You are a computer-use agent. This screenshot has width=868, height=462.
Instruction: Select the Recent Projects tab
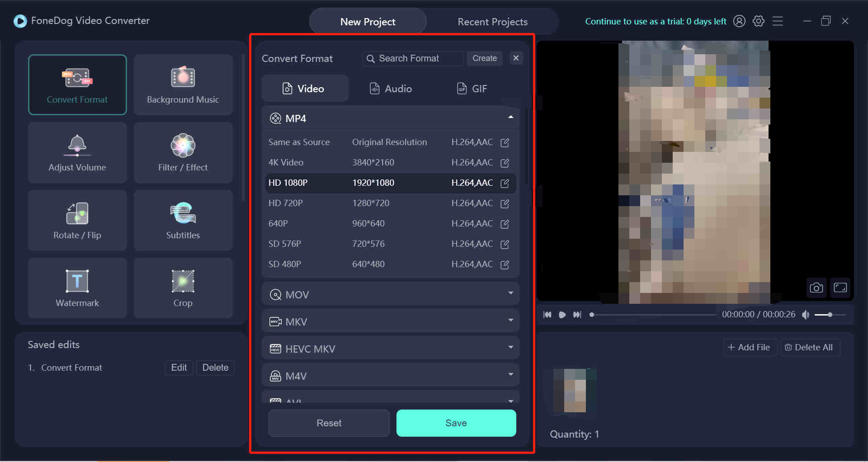pos(492,22)
